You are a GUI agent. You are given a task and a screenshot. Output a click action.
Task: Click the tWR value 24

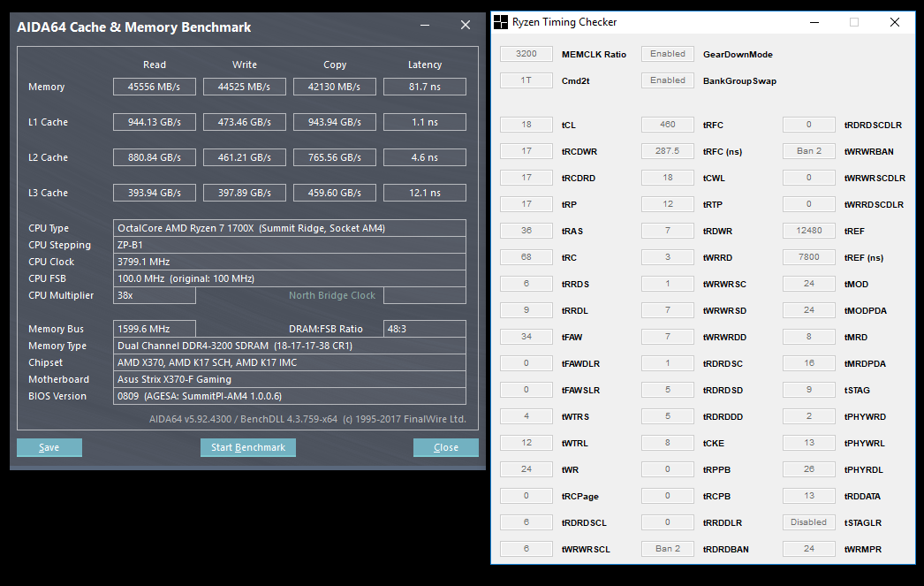click(x=526, y=469)
